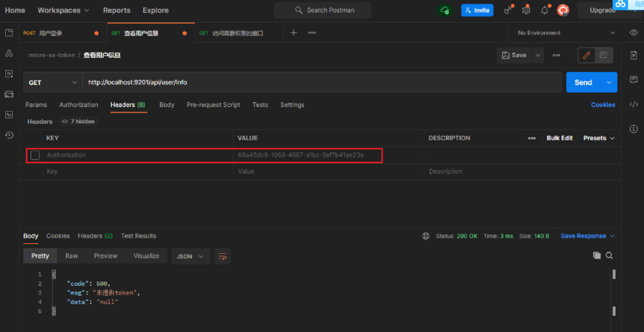
Task: Open the Cookies link
Action: [603, 105]
